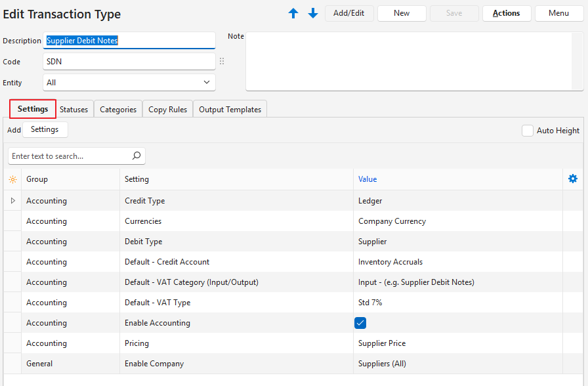This screenshot has width=588, height=386.
Task: Sort by the Value column header
Action: (367, 179)
